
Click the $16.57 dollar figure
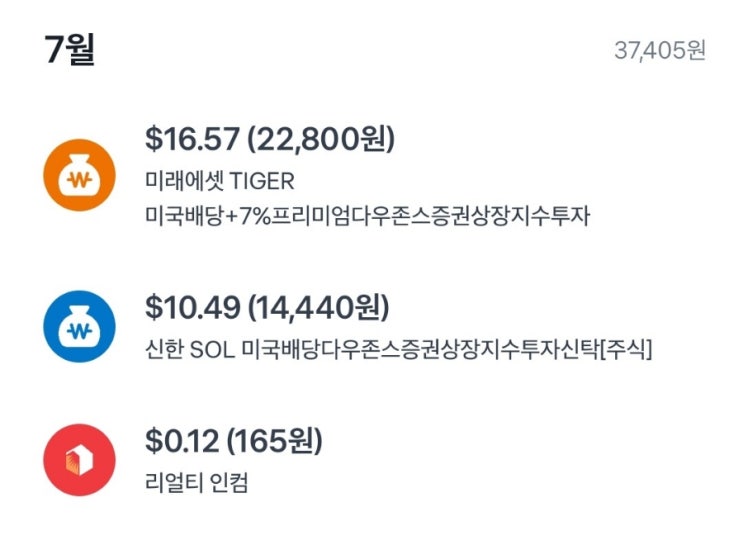(x=193, y=139)
